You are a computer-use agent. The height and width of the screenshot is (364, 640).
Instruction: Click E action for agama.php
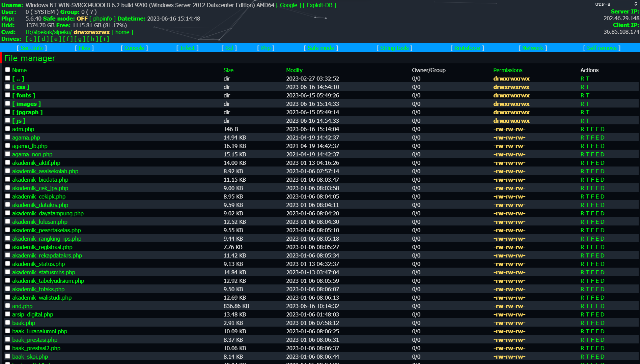[597, 138]
